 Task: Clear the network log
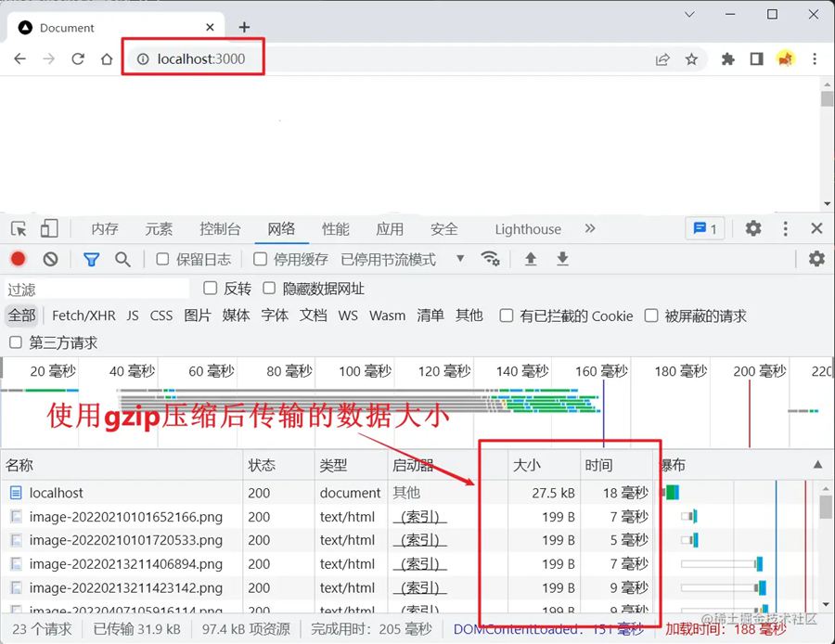coord(50,260)
